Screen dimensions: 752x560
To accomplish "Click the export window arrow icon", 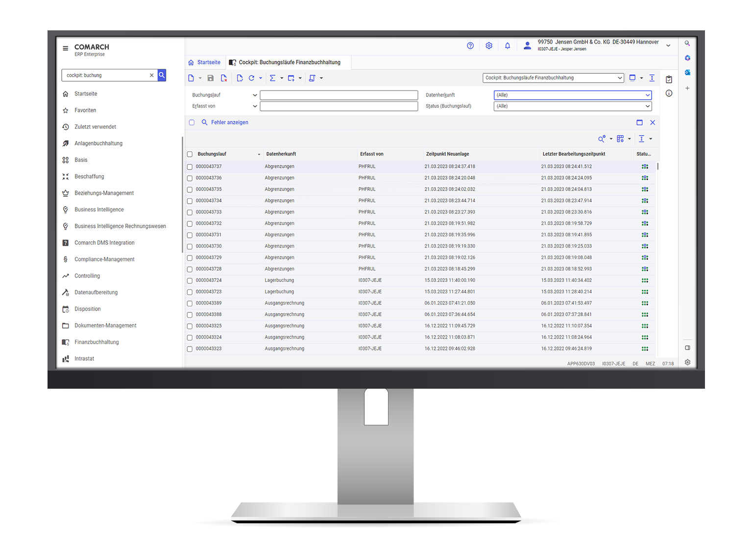I will coord(291,78).
